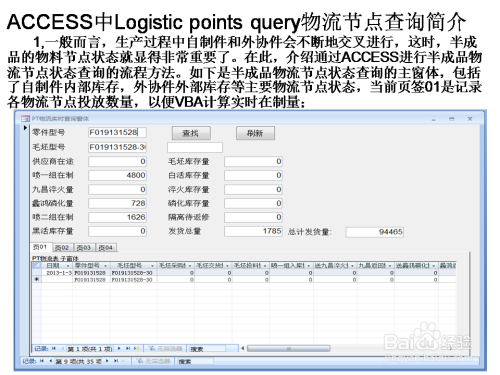Click the subform scrollbar right arrow
500x375 pixels.
pos(450,348)
